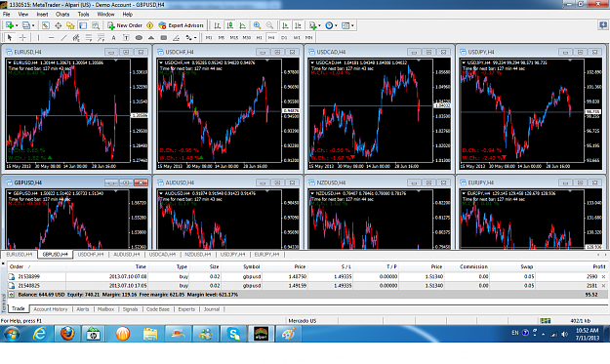This screenshot has width=610, height=364.
Task: Switch to the USDCHF,H4 chart tab
Action: (90, 255)
